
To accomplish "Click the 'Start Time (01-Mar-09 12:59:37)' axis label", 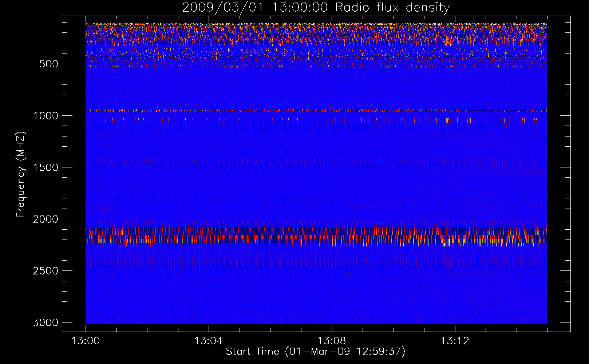I will (x=316, y=352).
